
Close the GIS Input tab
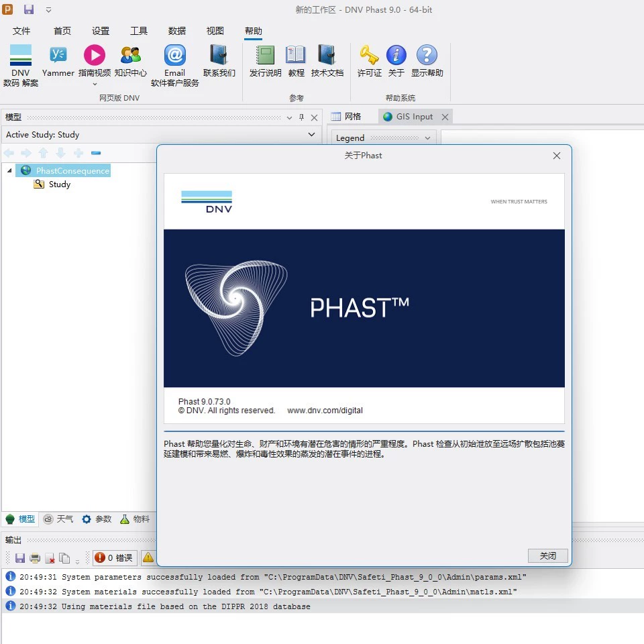click(x=445, y=117)
